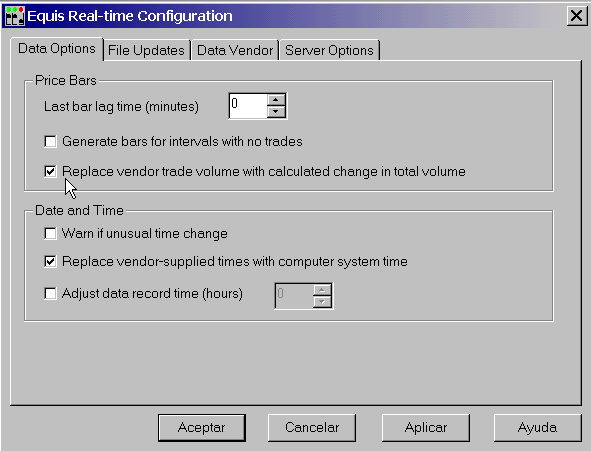Click down arrow of data record hours spinner
591x451 pixels.
322,301
